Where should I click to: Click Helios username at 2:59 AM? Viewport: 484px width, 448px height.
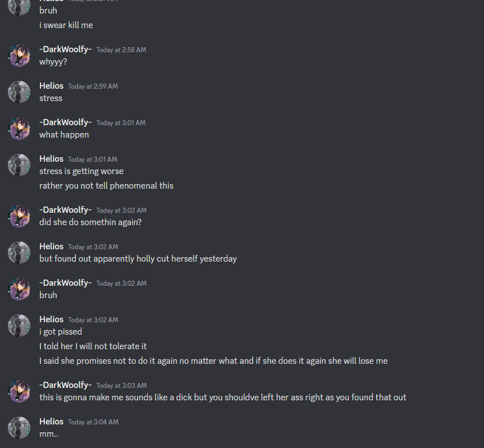[51, 86]
